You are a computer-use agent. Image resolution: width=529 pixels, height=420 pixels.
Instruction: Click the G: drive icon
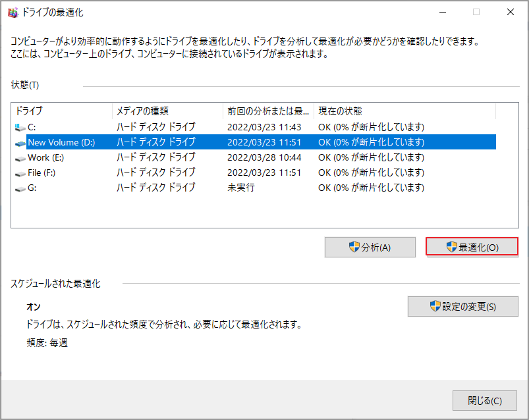[18, 188]
